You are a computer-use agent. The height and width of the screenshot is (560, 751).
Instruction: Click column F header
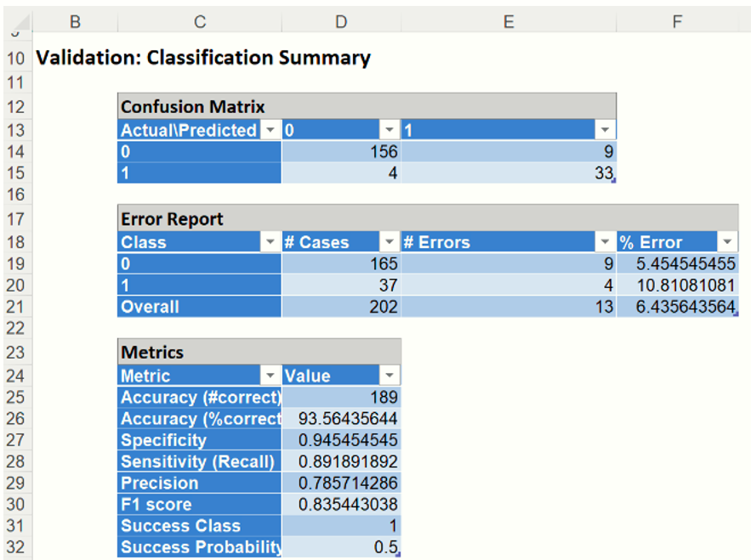tap(677, 22)
